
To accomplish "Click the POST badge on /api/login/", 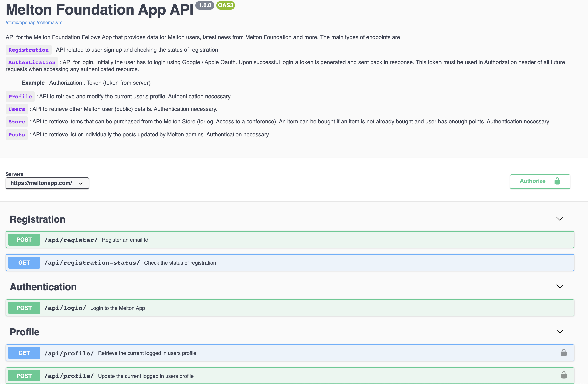I will point(24,308).
